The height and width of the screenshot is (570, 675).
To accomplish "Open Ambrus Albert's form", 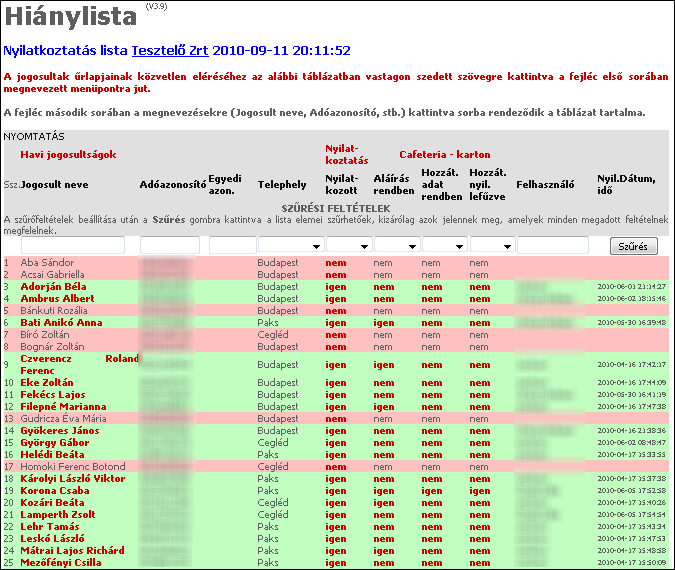I will coord(57,299).
